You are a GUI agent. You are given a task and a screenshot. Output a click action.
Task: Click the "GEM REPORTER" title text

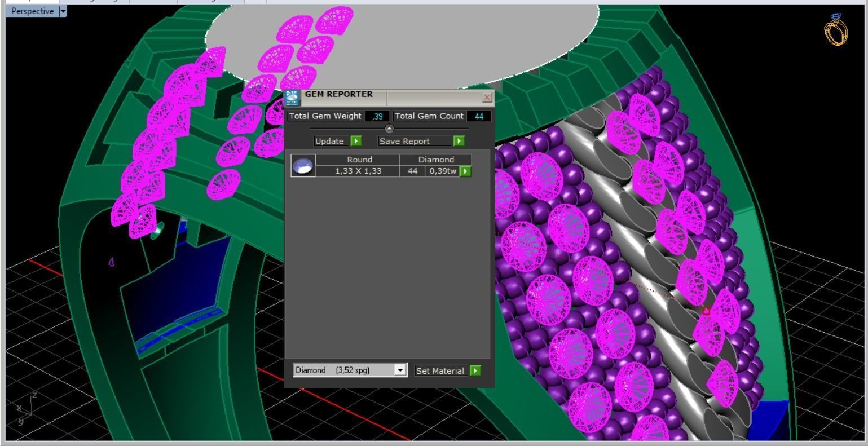(x=338, y=94)
